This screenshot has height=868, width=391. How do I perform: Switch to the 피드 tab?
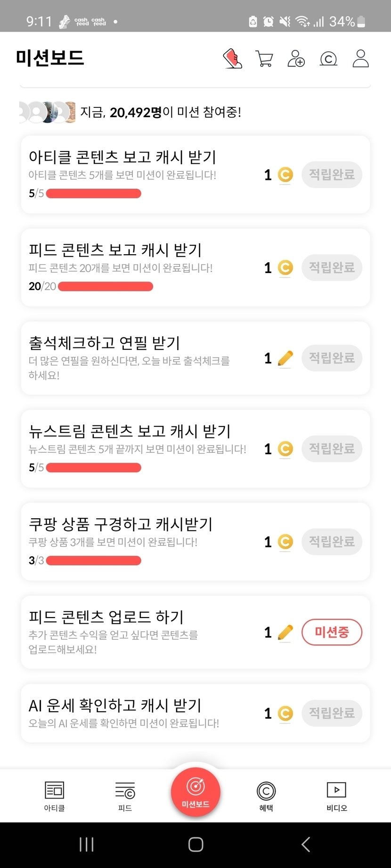pos(125,796)
